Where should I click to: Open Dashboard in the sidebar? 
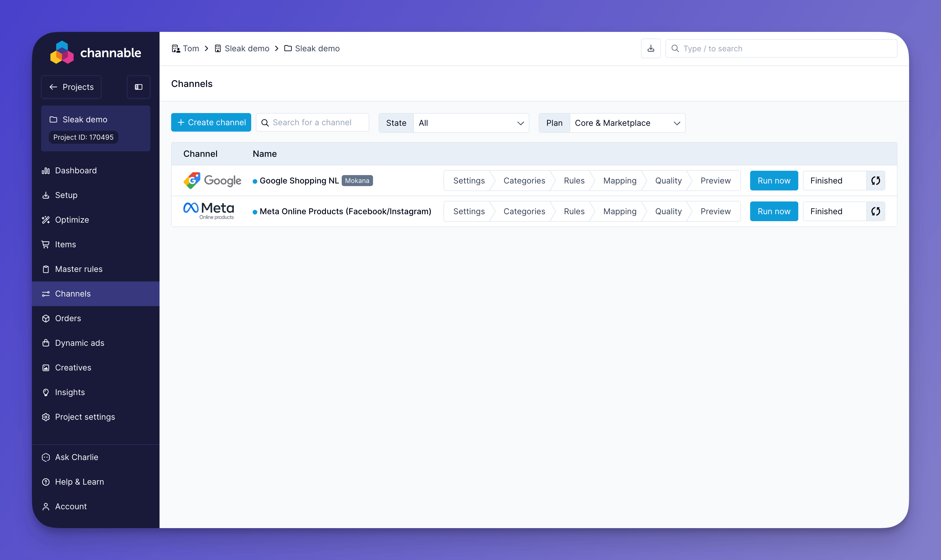click(95, 170)
